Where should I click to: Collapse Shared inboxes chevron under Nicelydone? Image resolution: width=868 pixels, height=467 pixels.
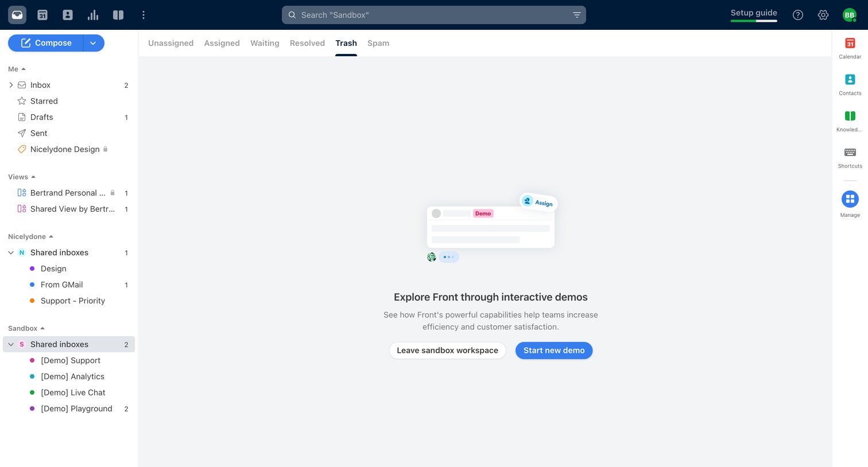pos(11,252)
